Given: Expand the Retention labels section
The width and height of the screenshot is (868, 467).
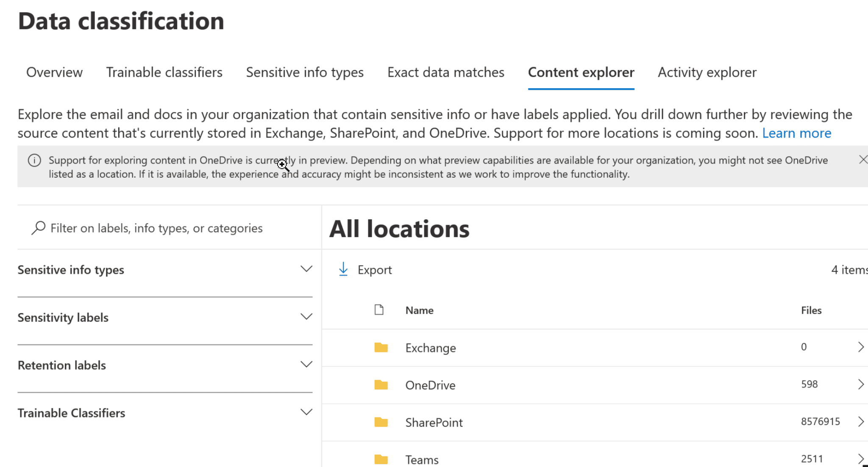Looking at the screenshot, I should [x=306, y=364].
